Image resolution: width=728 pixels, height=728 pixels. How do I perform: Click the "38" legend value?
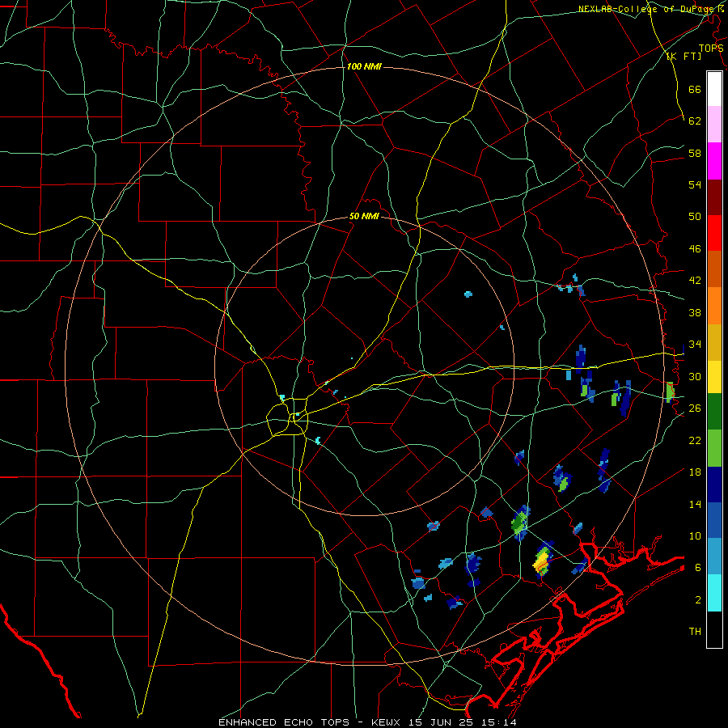pos(695,312)
